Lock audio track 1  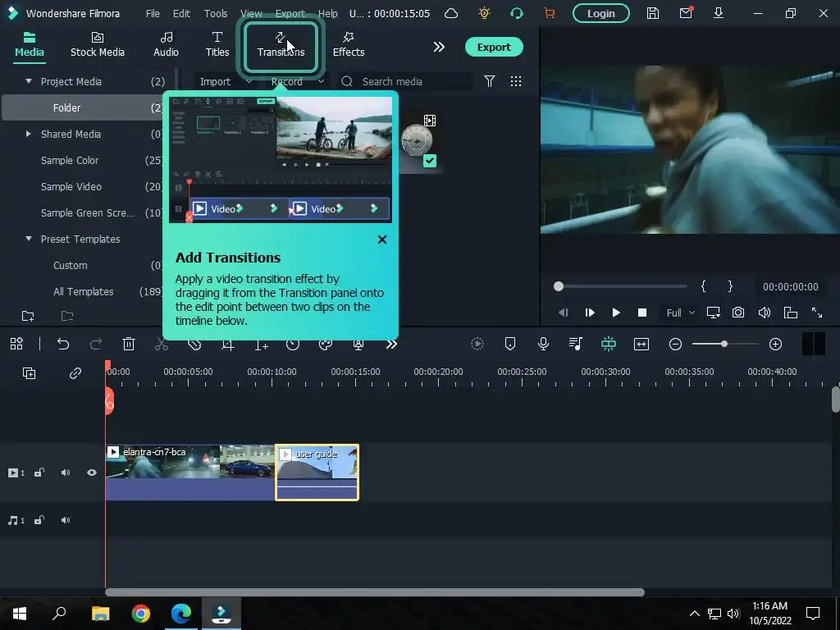(39, 520)
